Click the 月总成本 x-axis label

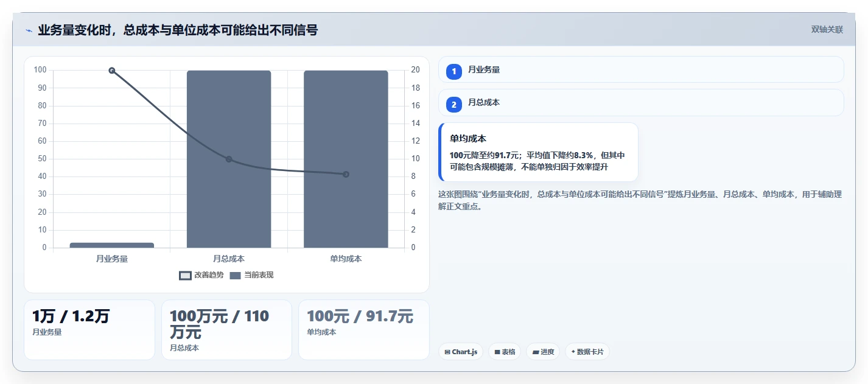click(229, 259)
